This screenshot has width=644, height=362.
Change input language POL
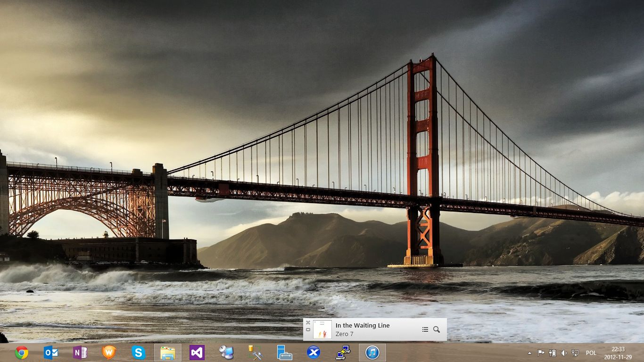(x=591, y=353)
